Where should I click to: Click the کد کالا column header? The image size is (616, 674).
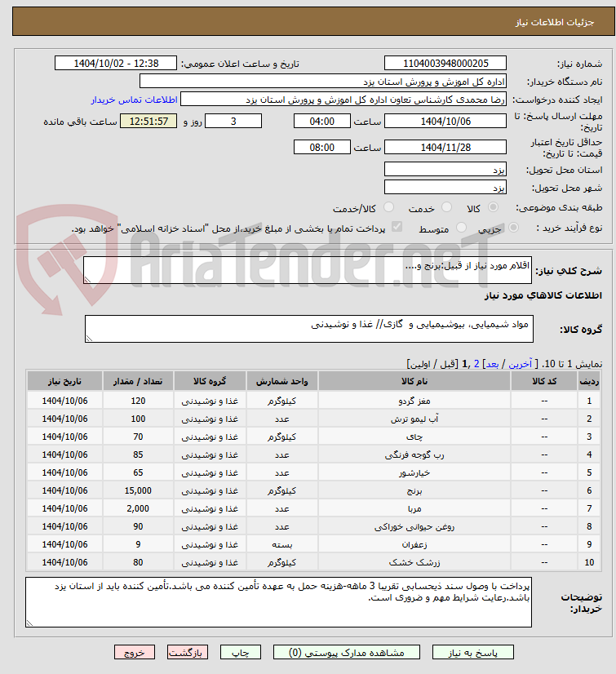544,381
